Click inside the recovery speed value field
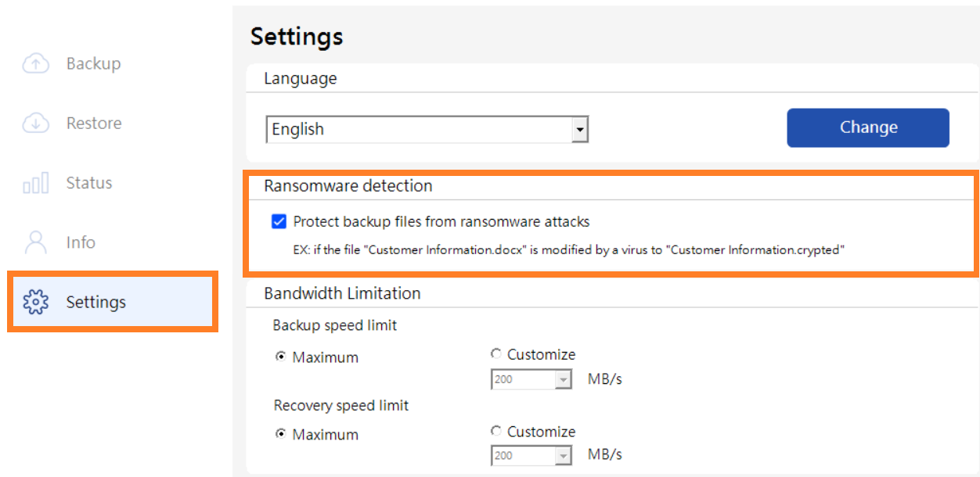980x477 pixels. (x=523, y=454)
